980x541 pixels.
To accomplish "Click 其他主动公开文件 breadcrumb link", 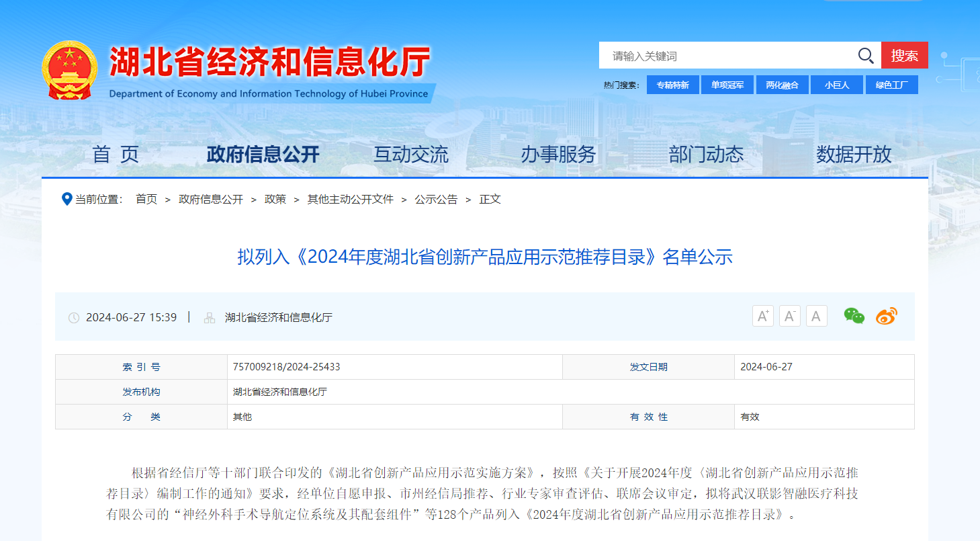I will [350, 200].
